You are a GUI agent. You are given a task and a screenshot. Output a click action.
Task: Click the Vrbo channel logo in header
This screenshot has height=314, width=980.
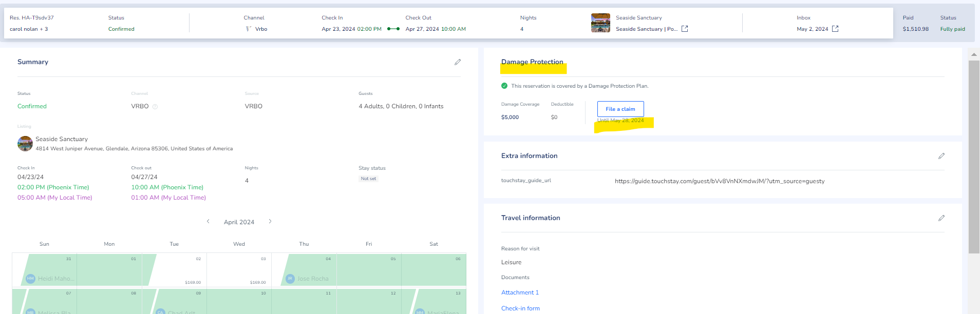(249, 29)
